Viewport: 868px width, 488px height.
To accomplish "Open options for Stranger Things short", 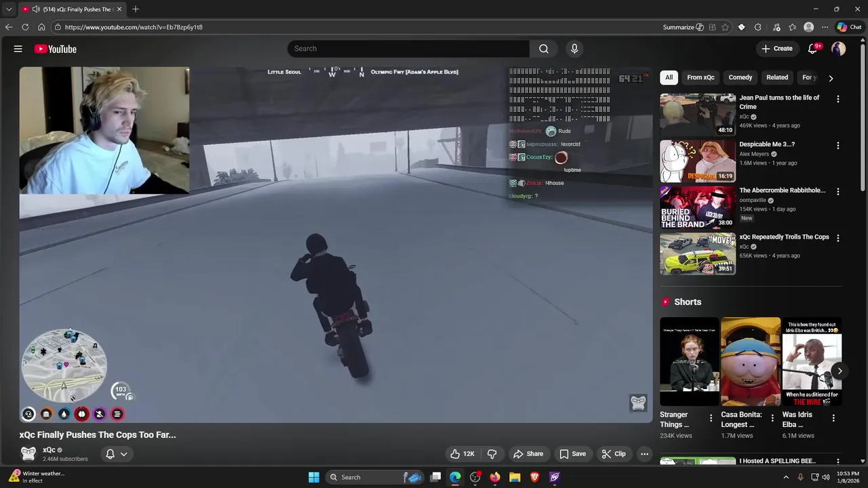I will pyautogui.click(x=711, y=418).
